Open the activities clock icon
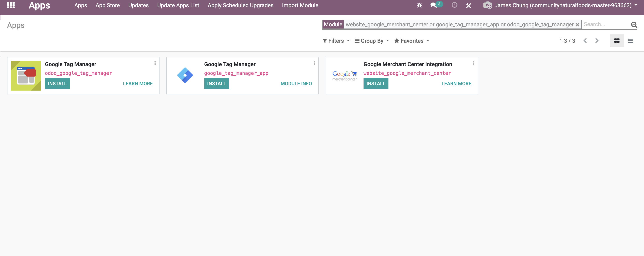The width and height of the screenshot is (644, 256). click(x=454, y=5)
